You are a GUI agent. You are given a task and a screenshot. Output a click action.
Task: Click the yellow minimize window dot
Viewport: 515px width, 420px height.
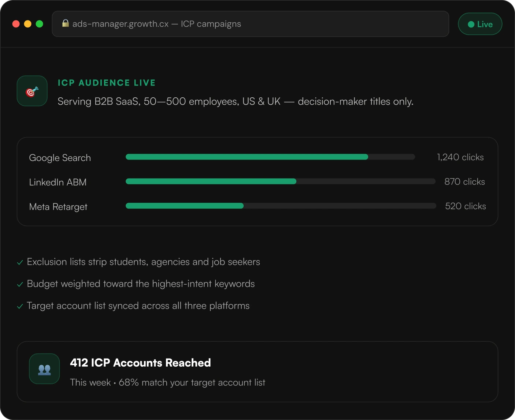pyautogui.click(x=28, y=24)
